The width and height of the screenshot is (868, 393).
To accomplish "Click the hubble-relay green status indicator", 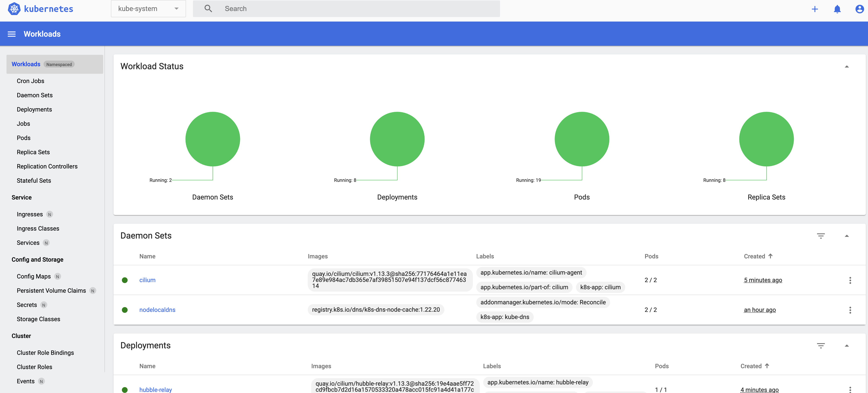I will pos(125,390).
